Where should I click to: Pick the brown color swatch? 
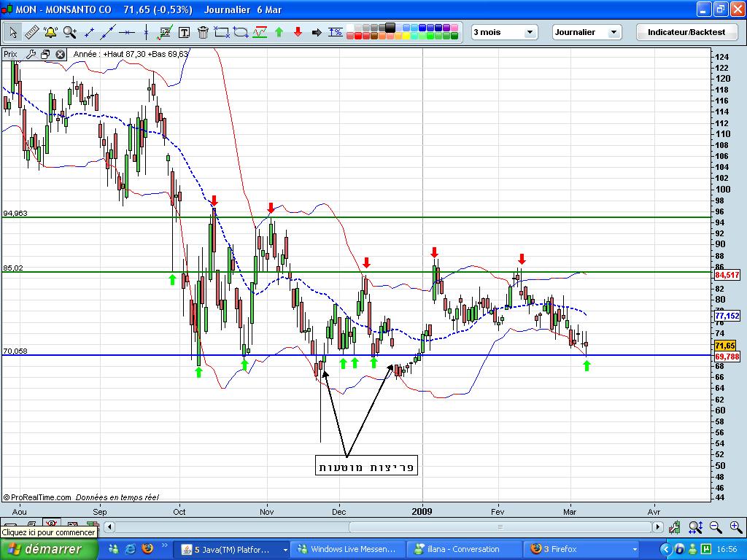374,36
